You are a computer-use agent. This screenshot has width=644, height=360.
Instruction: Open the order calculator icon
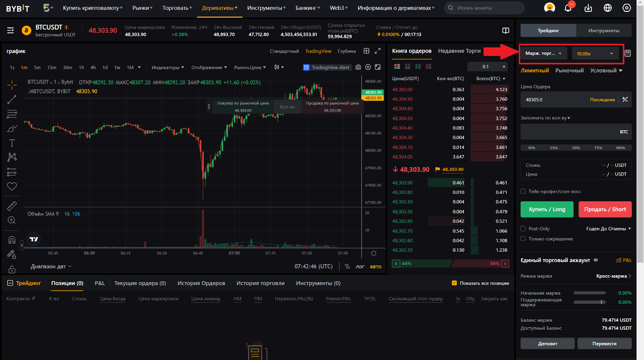click(x=627, y=53)
